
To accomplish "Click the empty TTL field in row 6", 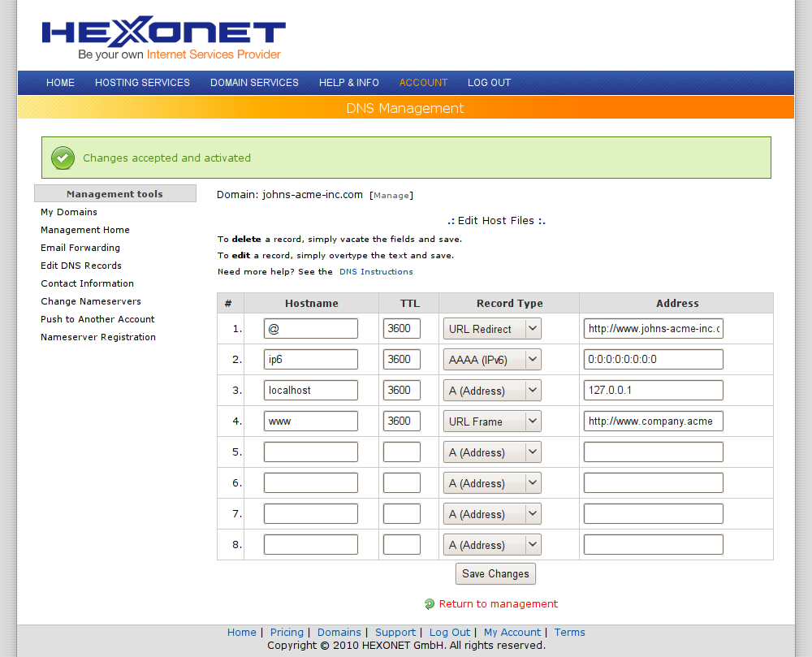I will 402,483.
